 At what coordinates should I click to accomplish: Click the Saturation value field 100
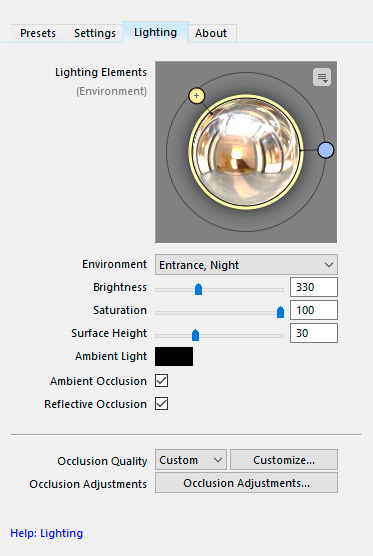point(314,310)
